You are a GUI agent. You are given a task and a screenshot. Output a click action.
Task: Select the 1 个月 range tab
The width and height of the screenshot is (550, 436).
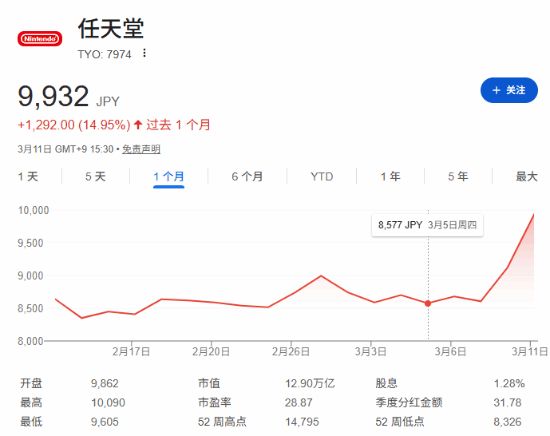coord(169,176)
